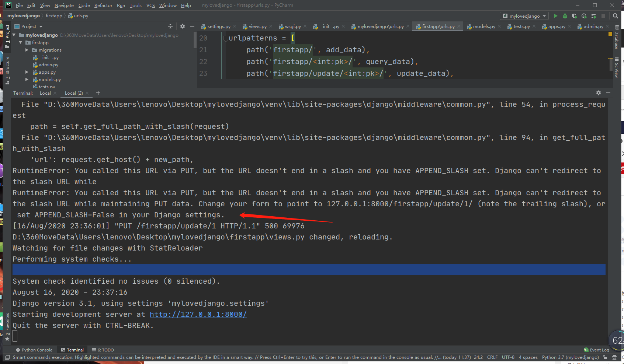Open the http://127.0.0.1:8000/ link
This screenshot has width=624, height=364.
pos(198,314)
